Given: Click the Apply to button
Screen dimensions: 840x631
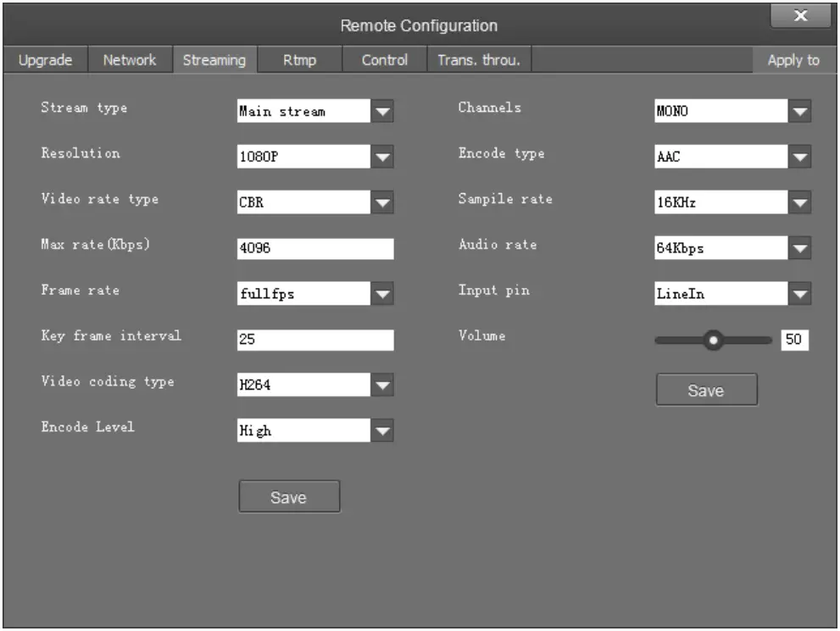Looking at the screenshot, I should pos(793,60).
